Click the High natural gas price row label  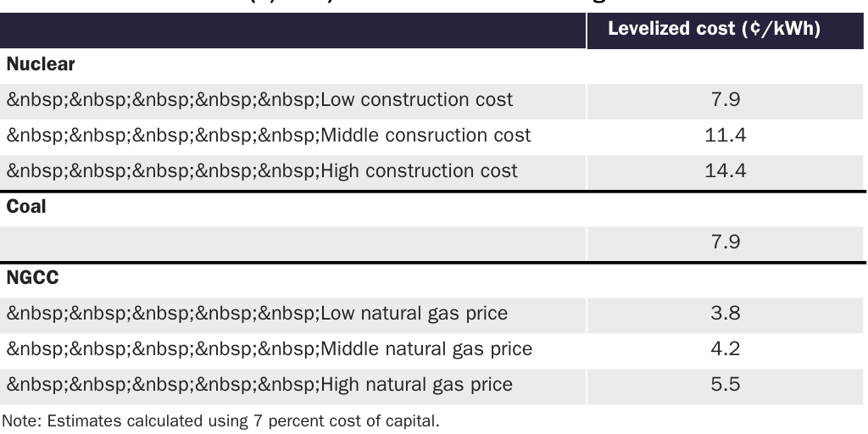(x=259, y=385)
